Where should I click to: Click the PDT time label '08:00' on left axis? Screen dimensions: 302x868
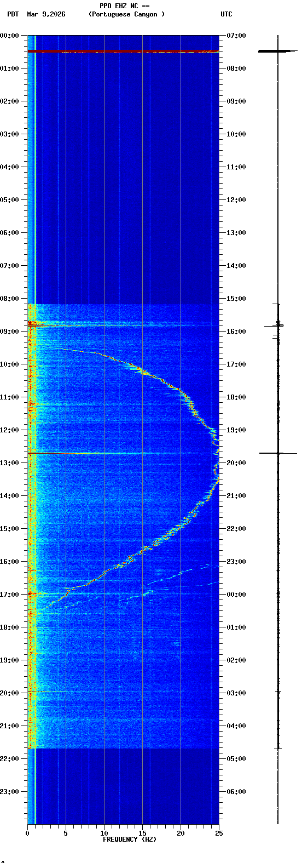point(9,299)
